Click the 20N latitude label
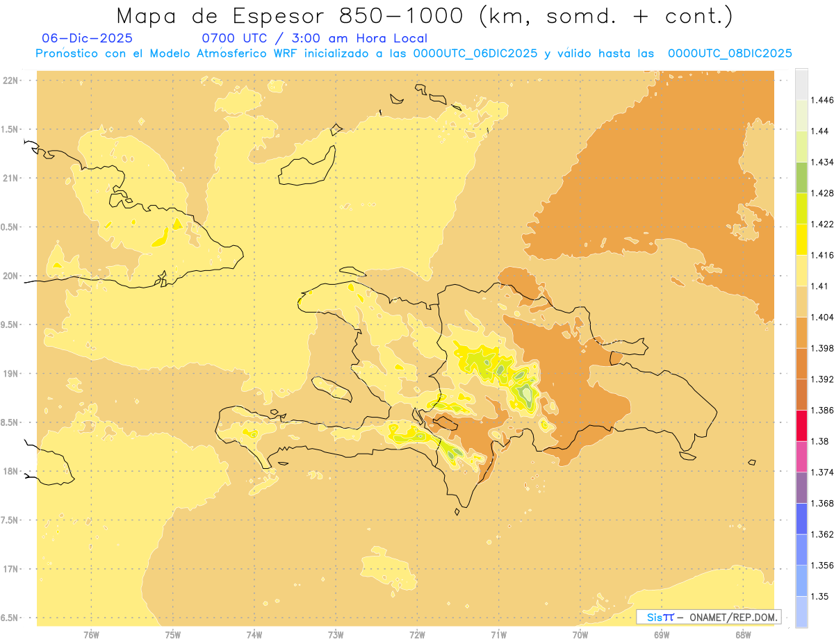The image size is (834, 644). coord(10,276)
